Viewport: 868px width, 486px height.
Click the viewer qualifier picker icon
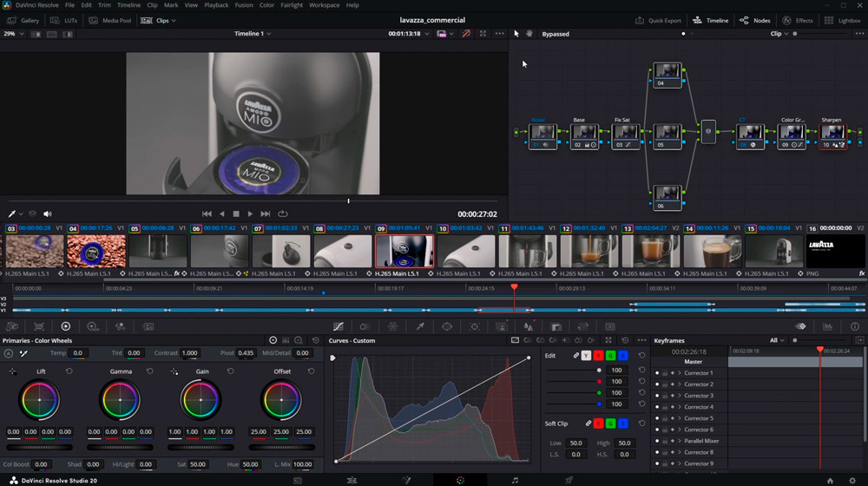[x=11, y=213]
